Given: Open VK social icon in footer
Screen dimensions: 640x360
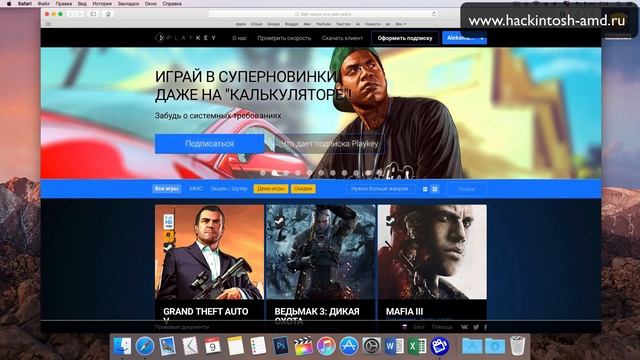Looking at the screenshot, I should click(464, 327).
